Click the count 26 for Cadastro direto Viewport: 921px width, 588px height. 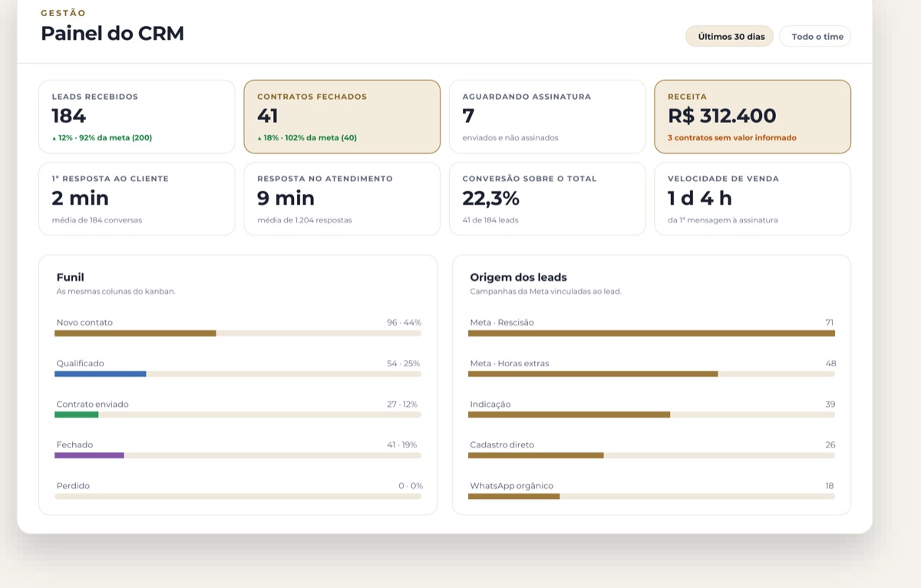point(830,444)
